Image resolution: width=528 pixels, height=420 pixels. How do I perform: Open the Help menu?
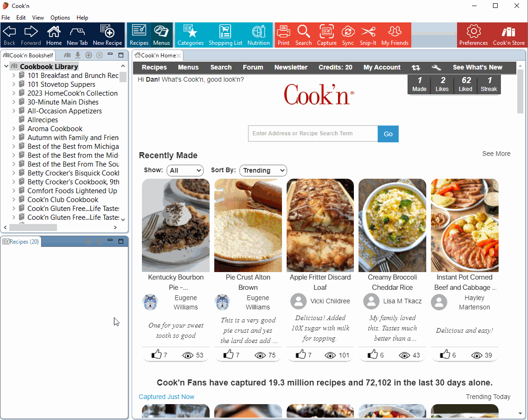82,18
